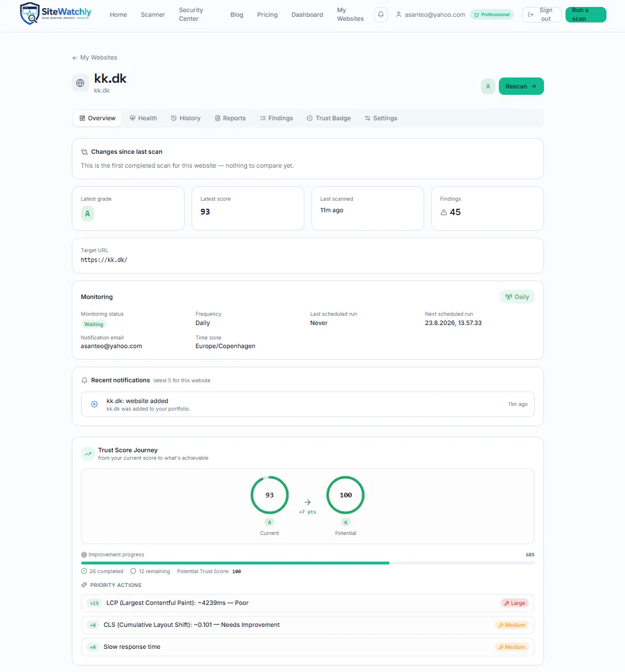Click the latest score 93 value
The width and height of the screenshot is (625, 672).
(x=205, y=212)
